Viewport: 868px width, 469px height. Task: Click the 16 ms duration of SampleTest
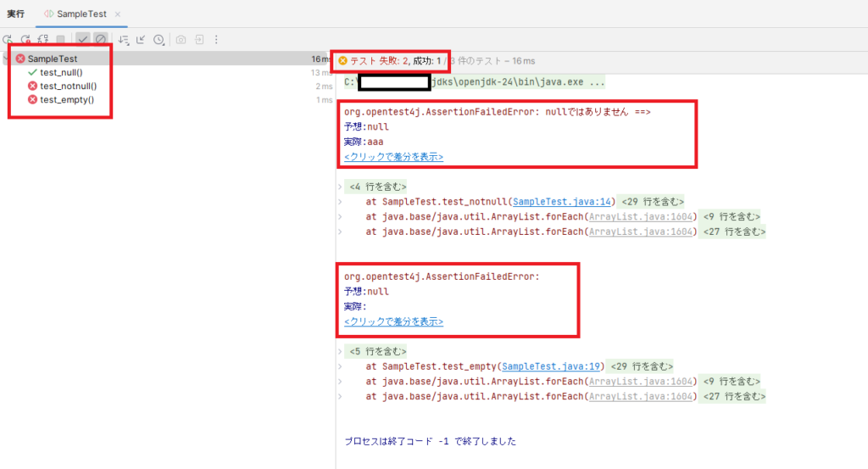tap(321, 59)
